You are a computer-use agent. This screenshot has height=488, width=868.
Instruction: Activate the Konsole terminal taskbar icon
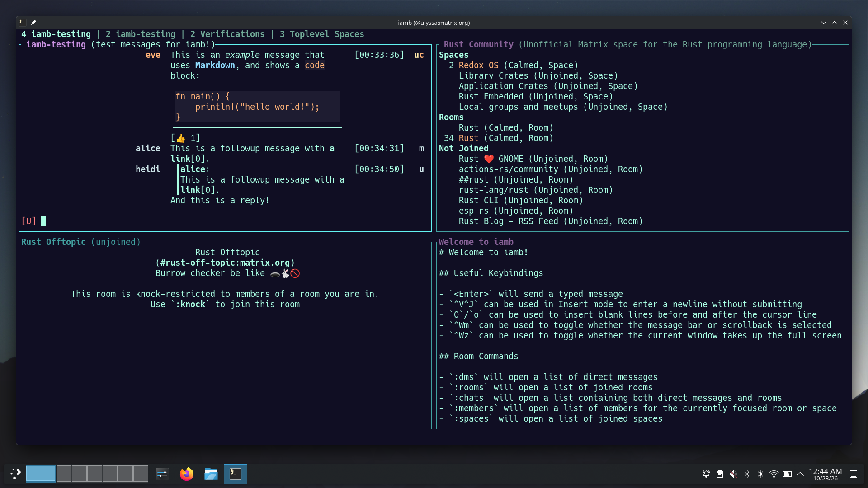click(x=236, y=474)
